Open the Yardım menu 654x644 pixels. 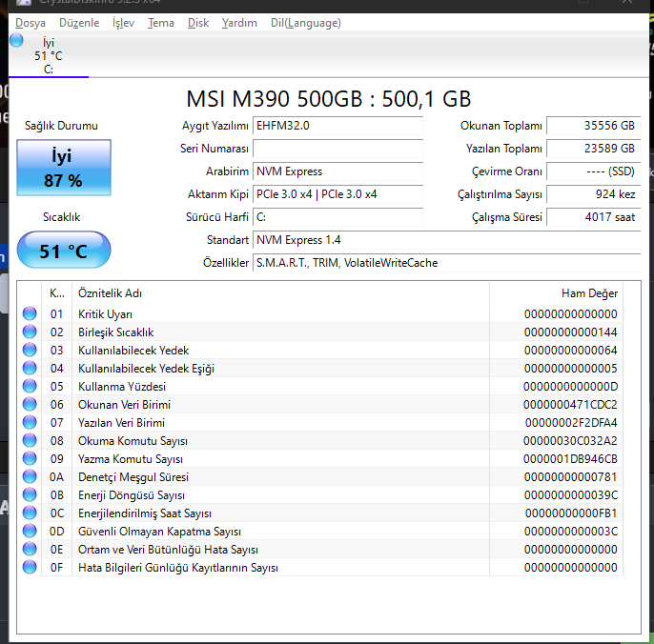click(239, 23)
